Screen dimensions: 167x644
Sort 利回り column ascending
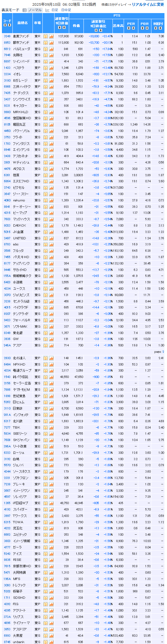[x=156, y=28]
